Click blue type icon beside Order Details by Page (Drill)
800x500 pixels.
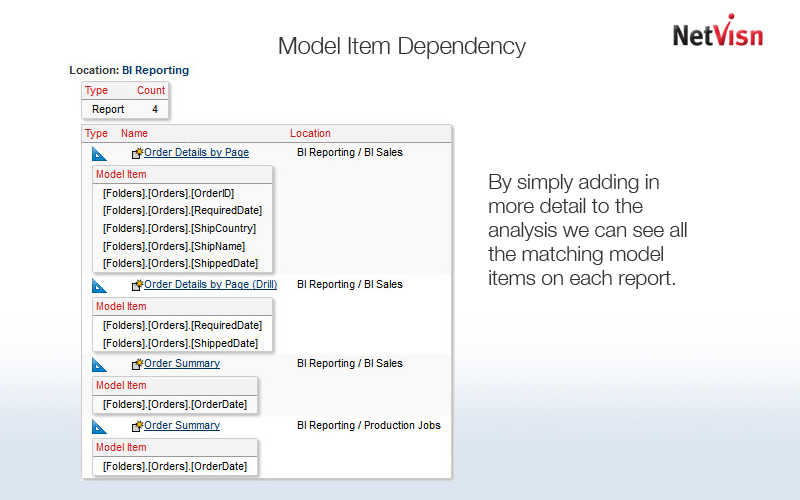pos(98,286)
